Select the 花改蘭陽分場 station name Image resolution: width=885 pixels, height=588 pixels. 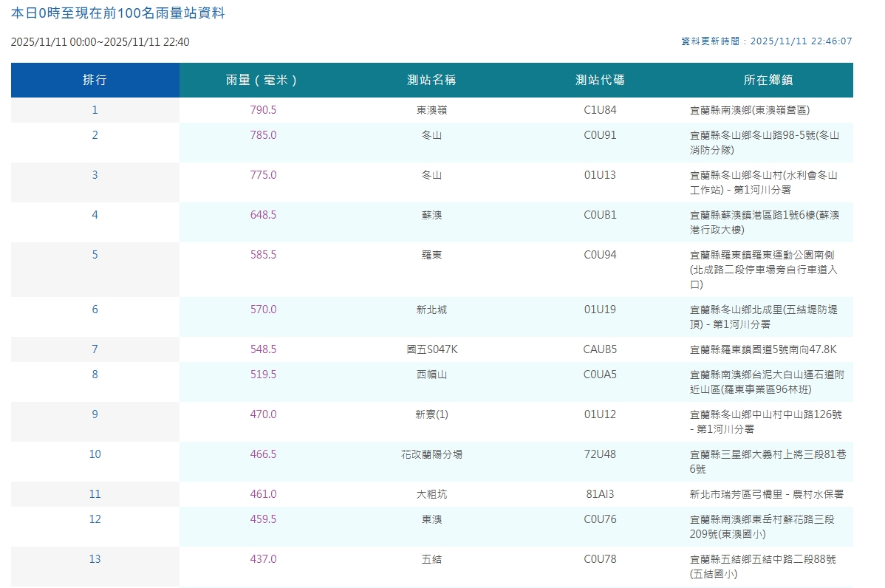point(431,455)
